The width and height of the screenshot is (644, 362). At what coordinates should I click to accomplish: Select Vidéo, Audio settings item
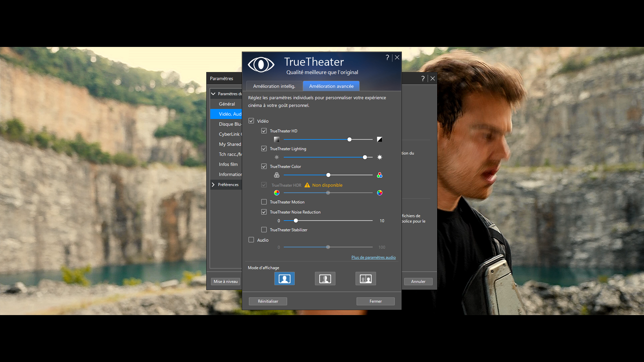pos(226,114)
